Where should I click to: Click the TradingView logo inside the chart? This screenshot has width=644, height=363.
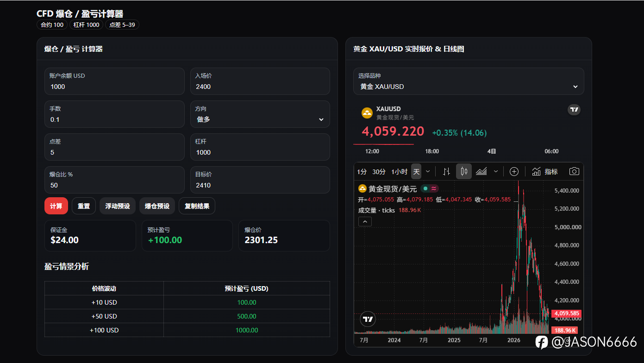click(x=368, y=319)
